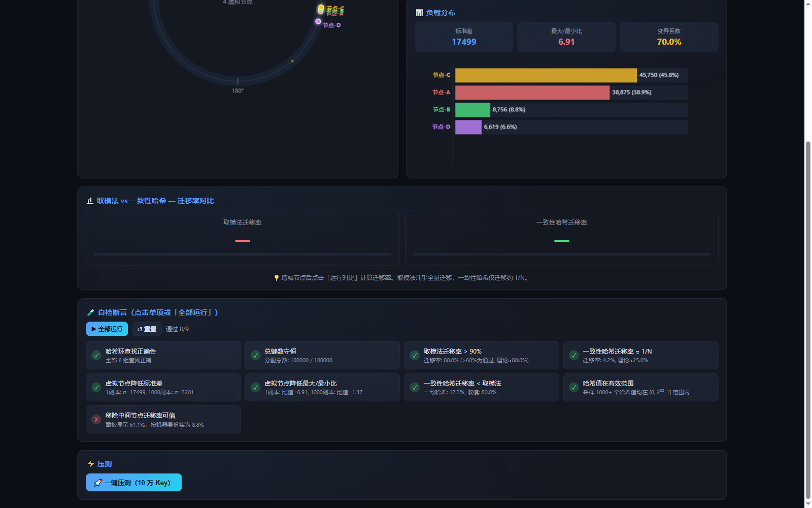Click the scrollbar up arrow

click(808, 4)
